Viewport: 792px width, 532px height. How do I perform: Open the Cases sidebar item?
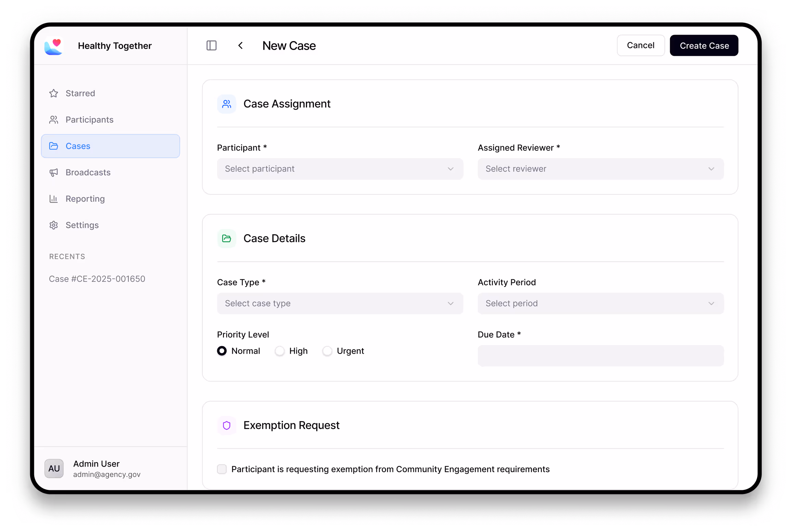[110, 146]
